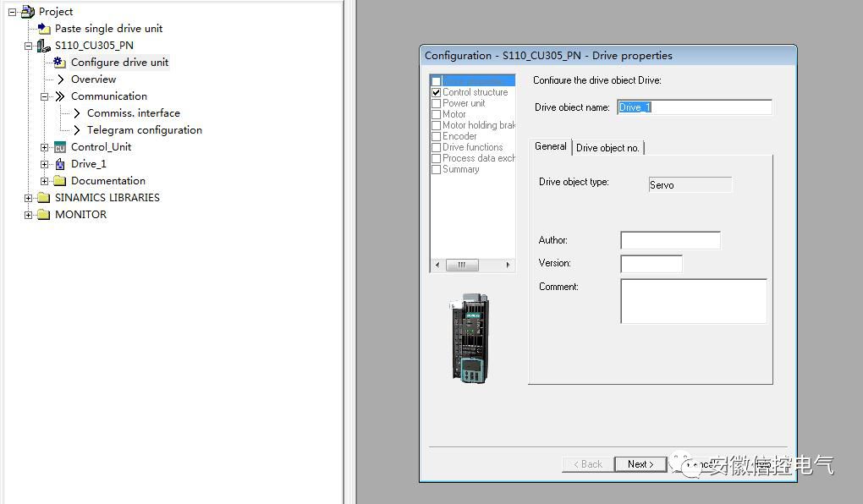Image resolution: width=863 pixels, height=504 pixels.
Task: Toggle the Summary checkbox
Action: (437, 169)
